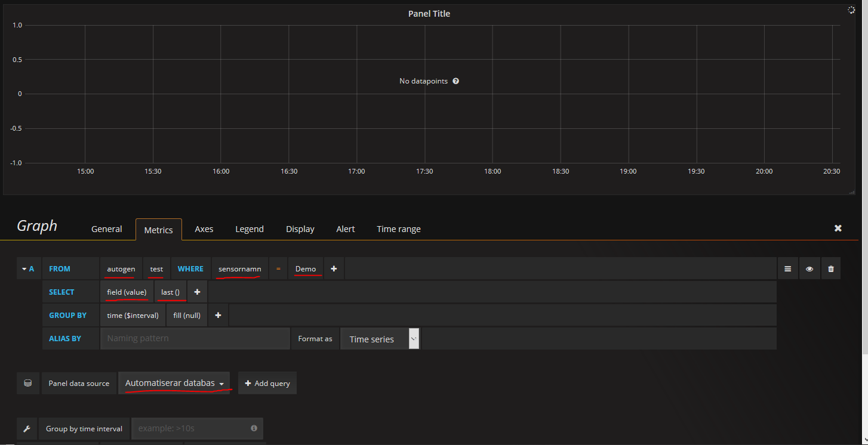The height and width of the screenshot is (445, 868).
Task: Click the database icon beside Panel data source
Action: (x=28, y=383)
